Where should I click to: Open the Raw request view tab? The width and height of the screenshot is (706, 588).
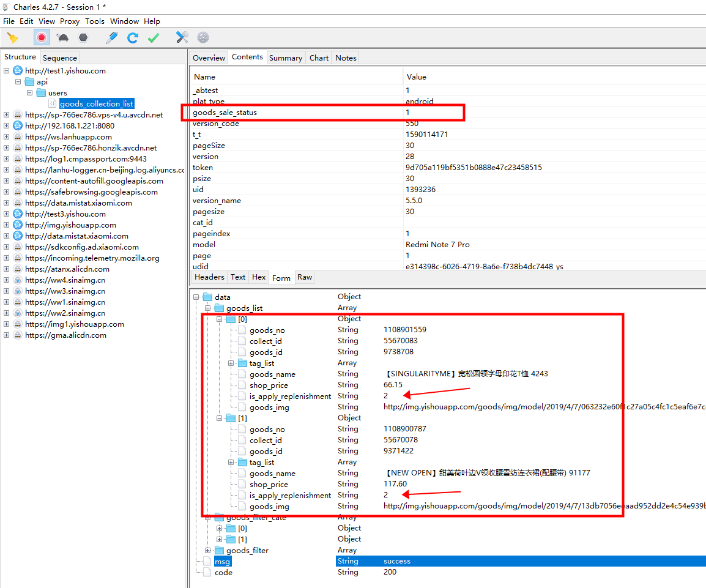305,277
